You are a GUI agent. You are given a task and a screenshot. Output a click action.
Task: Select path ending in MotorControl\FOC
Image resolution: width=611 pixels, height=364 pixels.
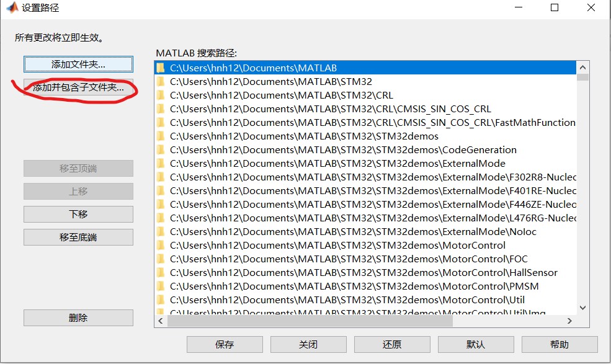tap(365, 259)
